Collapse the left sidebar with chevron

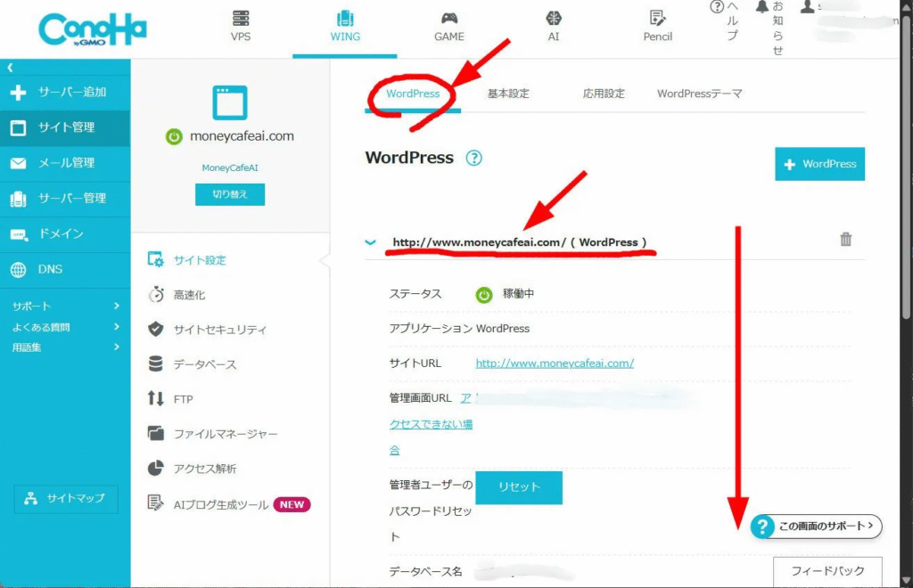point(10,68)
